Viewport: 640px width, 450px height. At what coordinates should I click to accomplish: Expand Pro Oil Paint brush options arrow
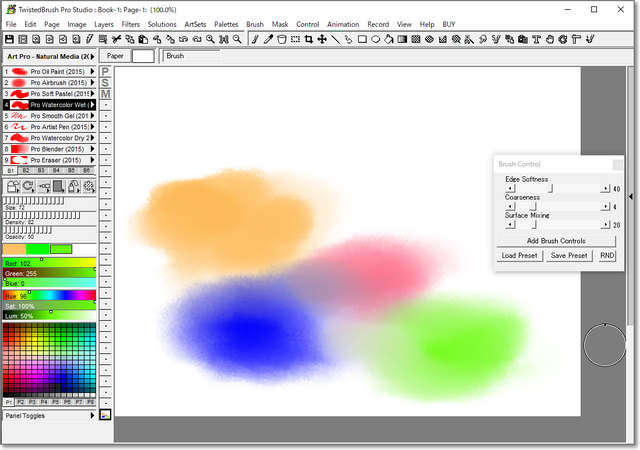[x=92, y=72]
